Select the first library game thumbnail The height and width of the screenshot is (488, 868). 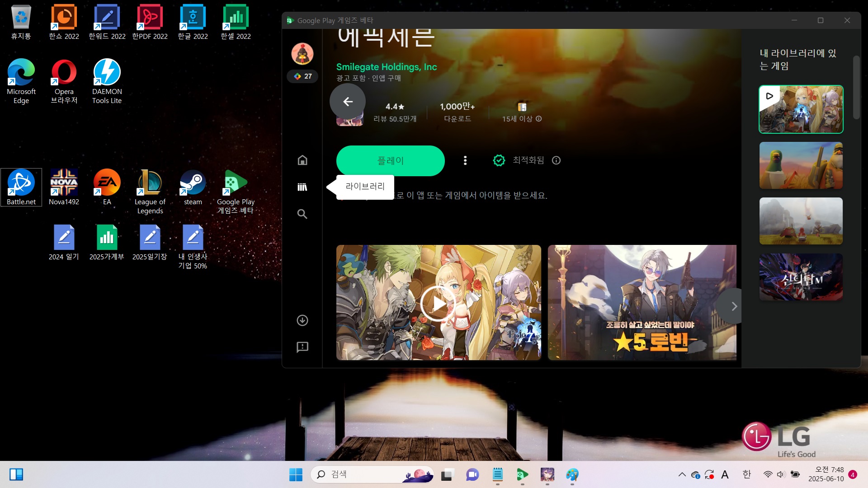pyautogui.click(x=801, y=109)
